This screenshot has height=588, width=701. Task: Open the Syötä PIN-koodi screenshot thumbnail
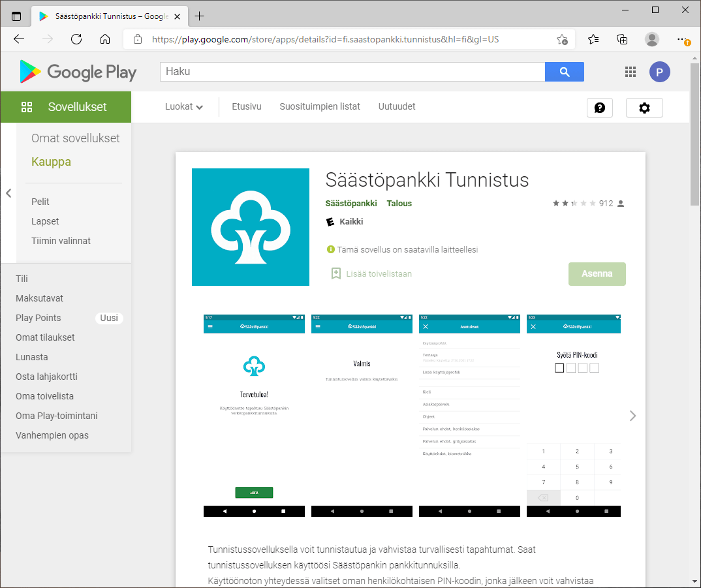[x=574, y=416]
